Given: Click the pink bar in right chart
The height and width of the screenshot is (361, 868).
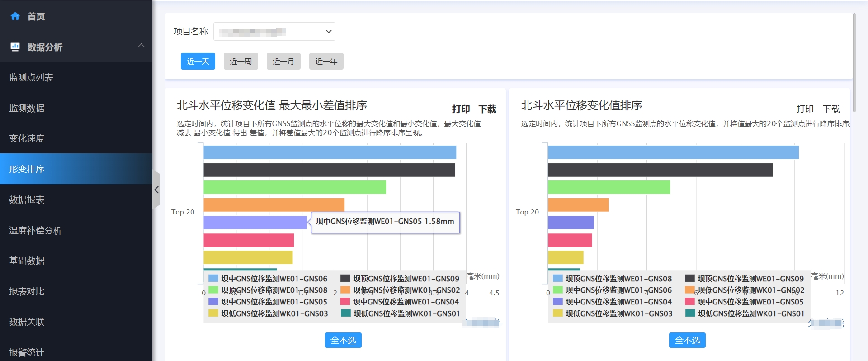Looking at the screenshot, I should (570, 240).
